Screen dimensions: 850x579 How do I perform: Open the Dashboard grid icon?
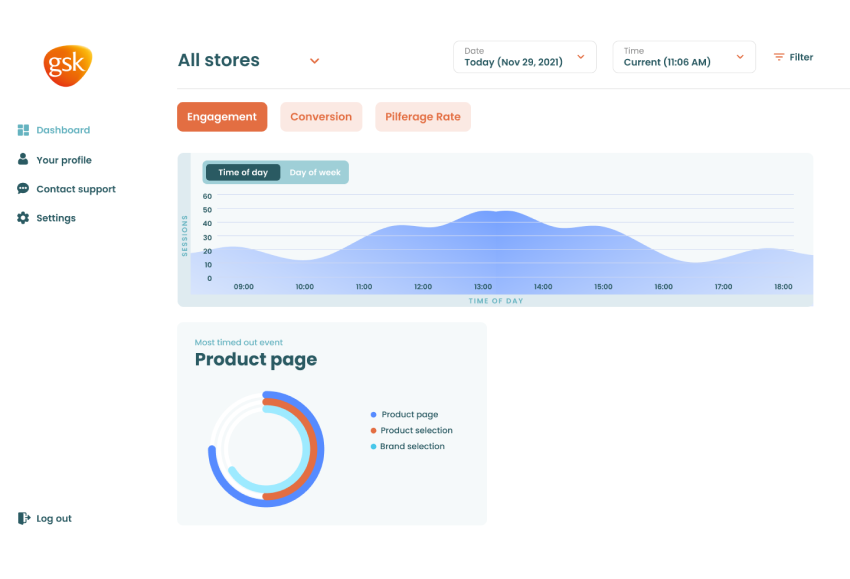pyautogui.click(x=23, y=130)
